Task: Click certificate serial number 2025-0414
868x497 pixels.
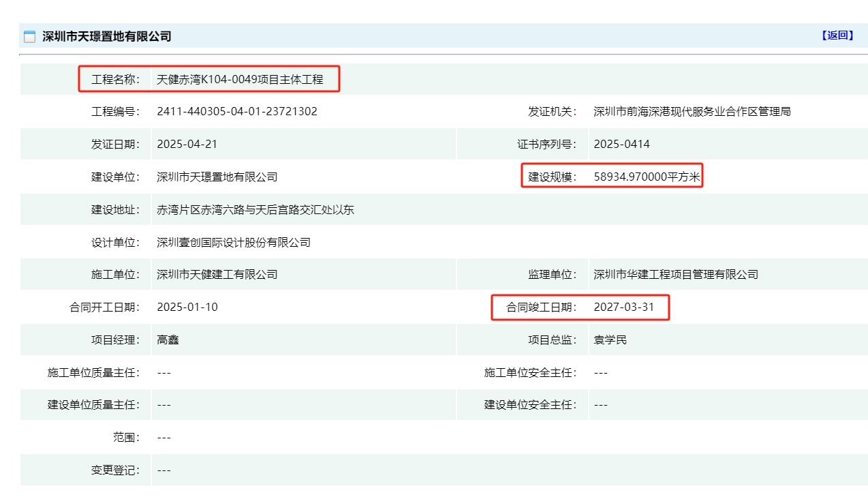Action: (x=621, y=144)
